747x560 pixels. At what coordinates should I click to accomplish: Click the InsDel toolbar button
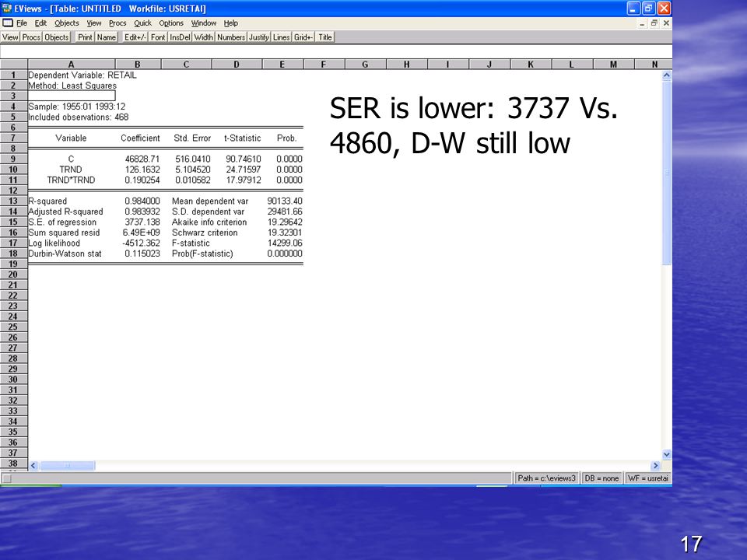click(180, 37)
